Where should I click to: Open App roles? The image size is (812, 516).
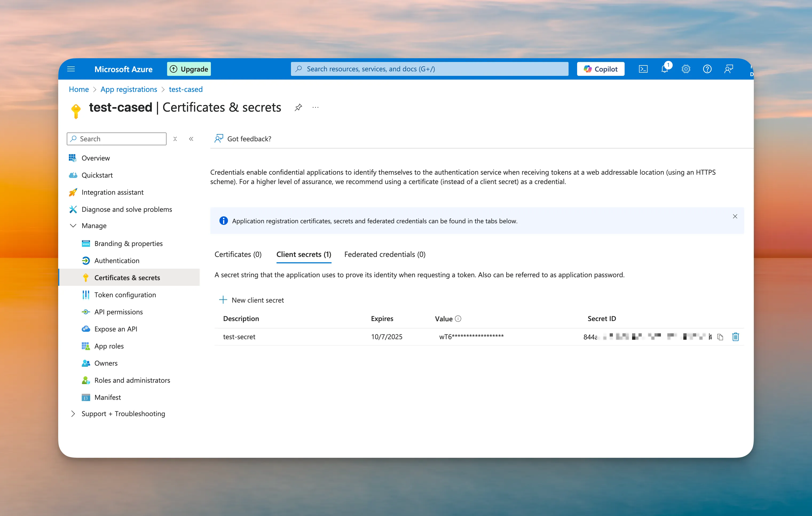109,346
